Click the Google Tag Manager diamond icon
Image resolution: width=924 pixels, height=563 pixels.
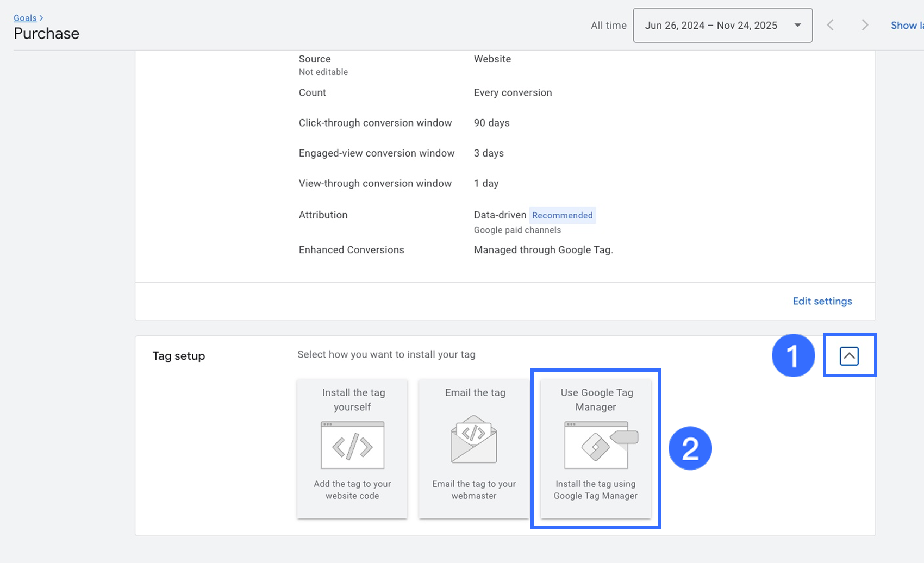[596, 445]
